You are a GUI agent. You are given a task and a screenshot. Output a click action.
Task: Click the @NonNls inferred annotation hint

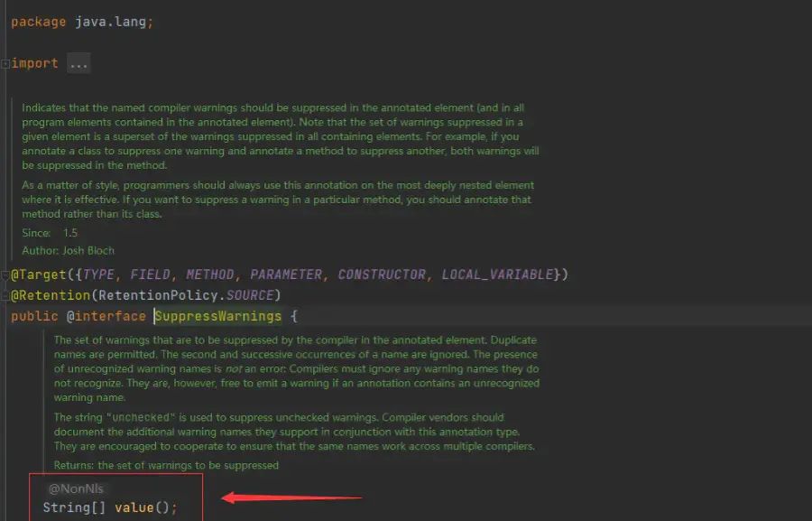point(76,488)
